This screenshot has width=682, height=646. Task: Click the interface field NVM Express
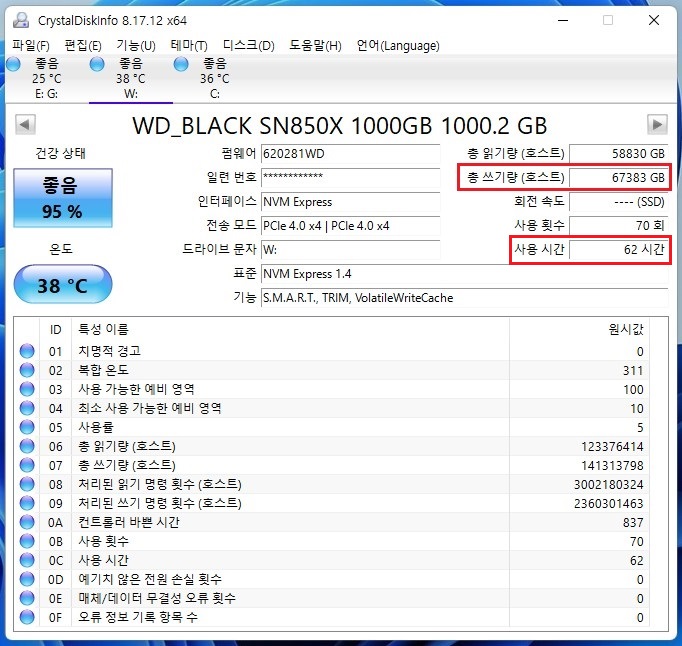(351, 202)
